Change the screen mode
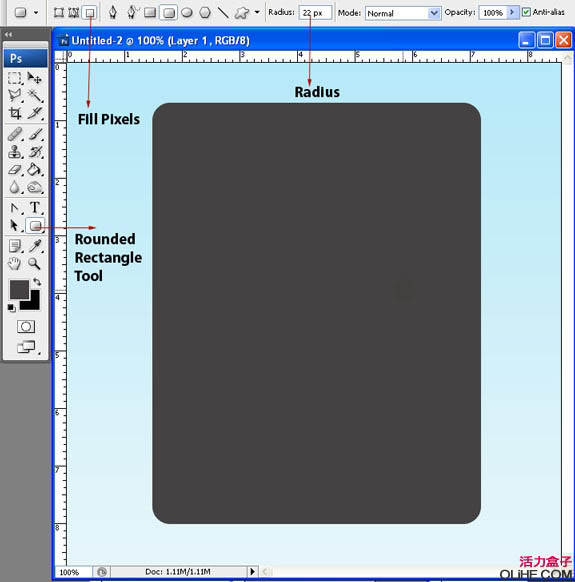Image resolution: width=575 pixels, height=582 pixels. 26,347
